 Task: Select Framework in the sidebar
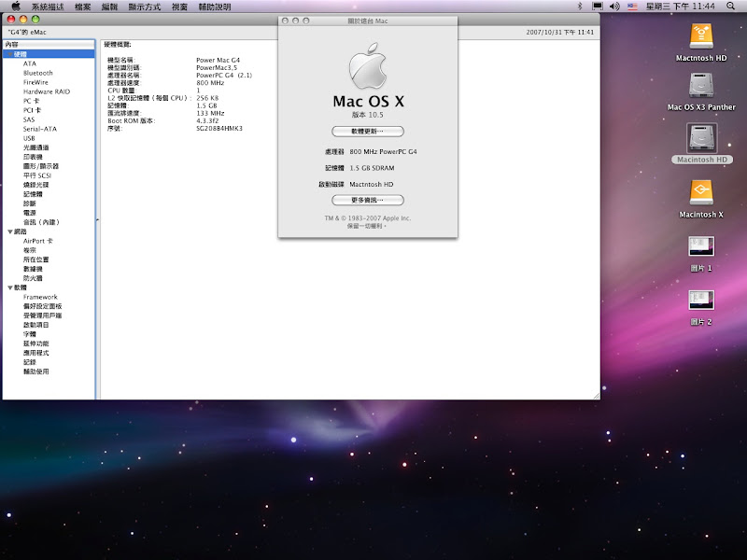click(40, 297)
